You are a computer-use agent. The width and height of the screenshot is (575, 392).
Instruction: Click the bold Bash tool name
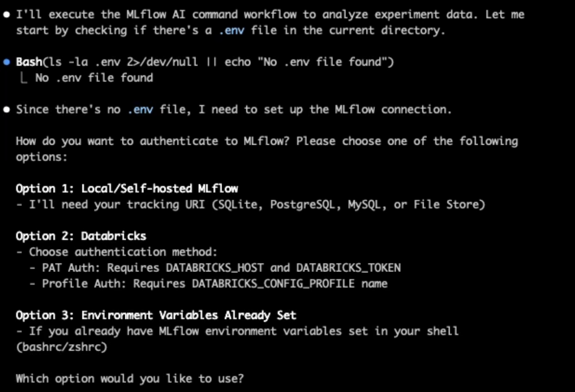pyautogui.click(x=29, y=62)
